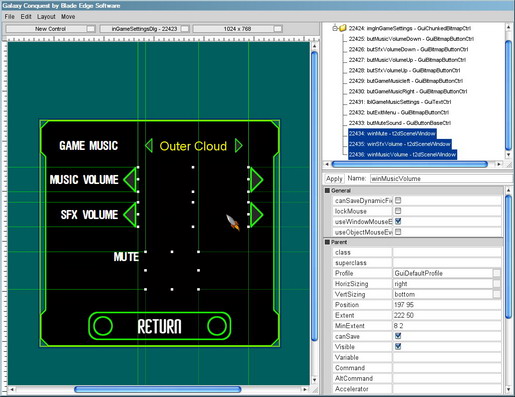Select winSfxVolume tree item
The height and width of the screenshot is (397, 515).
400,144
